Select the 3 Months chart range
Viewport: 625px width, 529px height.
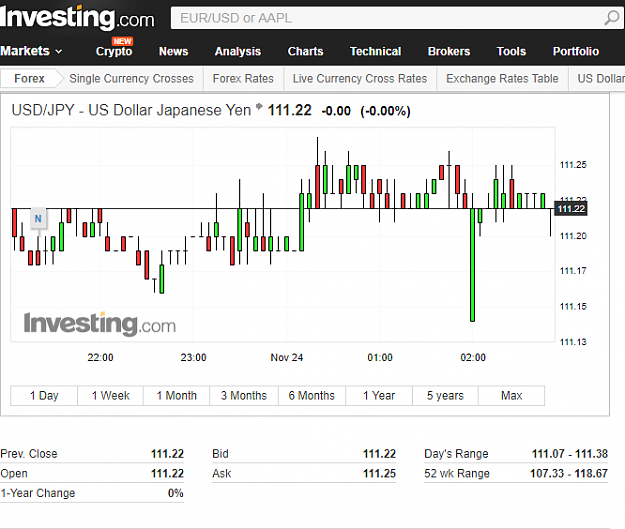244,395
